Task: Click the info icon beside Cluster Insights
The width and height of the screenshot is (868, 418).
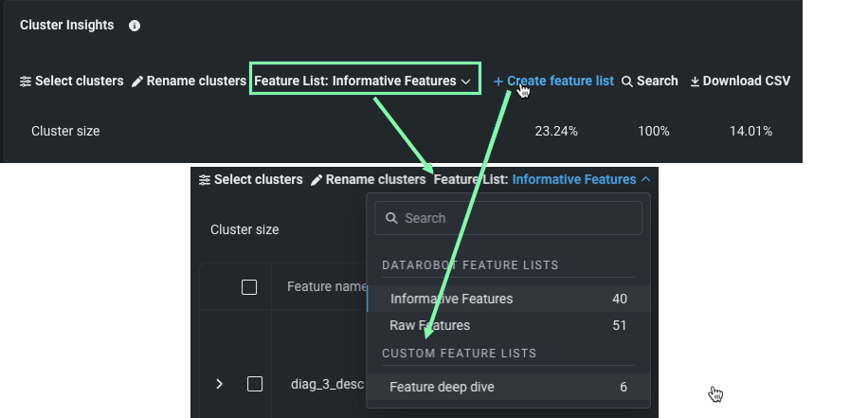Action: (135, 26)
